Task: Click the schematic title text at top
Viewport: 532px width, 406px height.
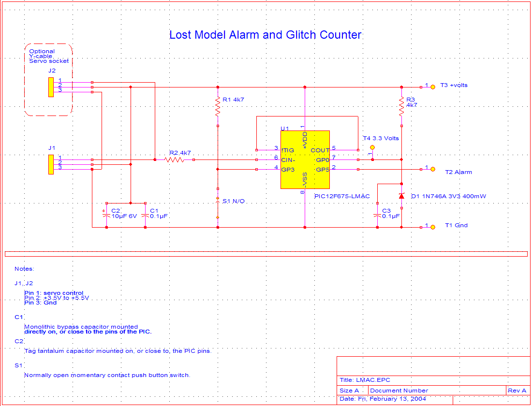Action: (x=265, y=35)
